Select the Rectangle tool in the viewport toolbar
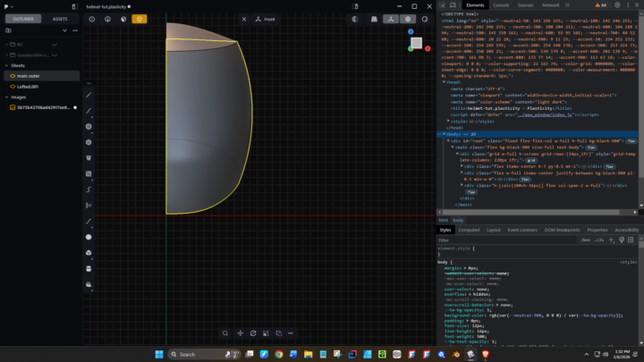The image size is (644, 362). [x=89, y=174]
